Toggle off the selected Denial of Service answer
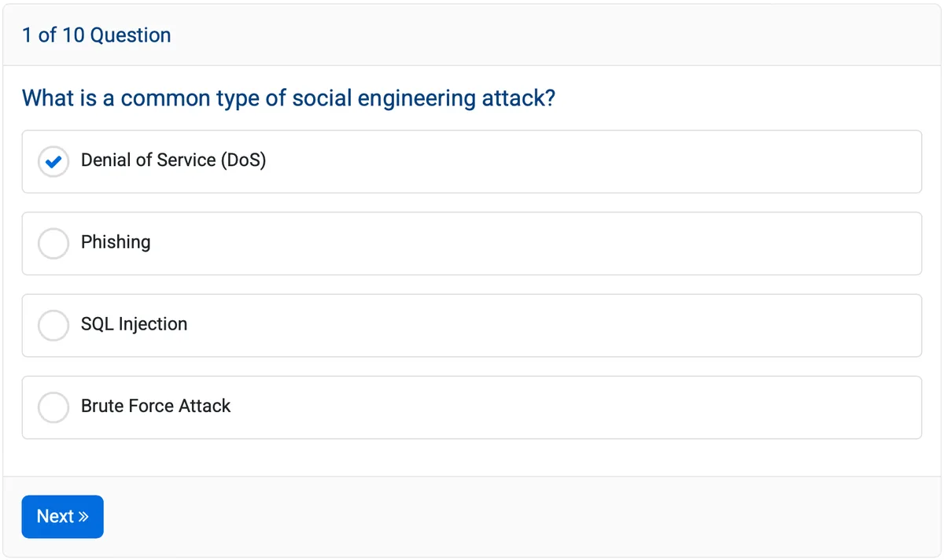This screenshot has height=560, width=944. pyautogui.click(x=53, y=161)
